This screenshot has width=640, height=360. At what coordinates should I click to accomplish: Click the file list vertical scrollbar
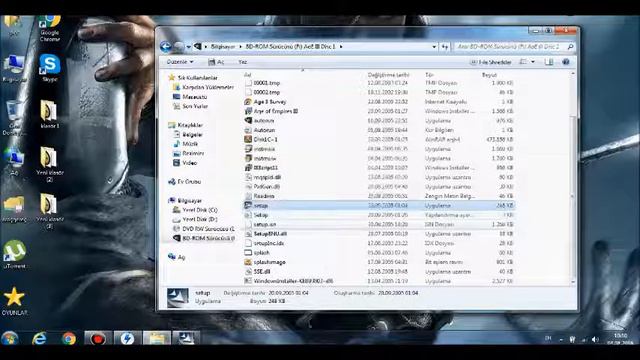click(x=572, y=178)
